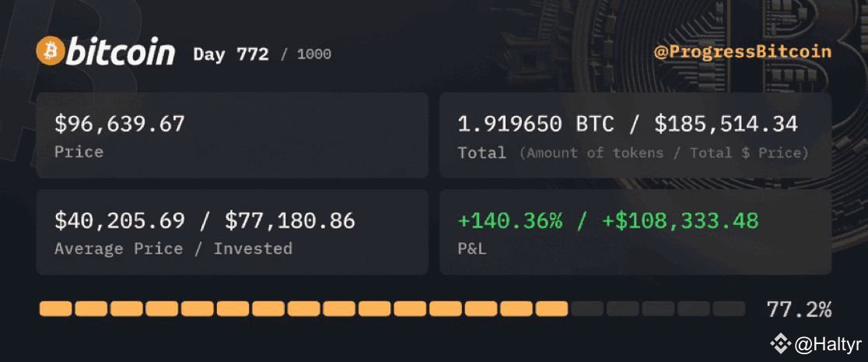The height and width of the screenshot is (362, 868).
Task: Click the Average Price / Invested label
Action: (173, 249)
